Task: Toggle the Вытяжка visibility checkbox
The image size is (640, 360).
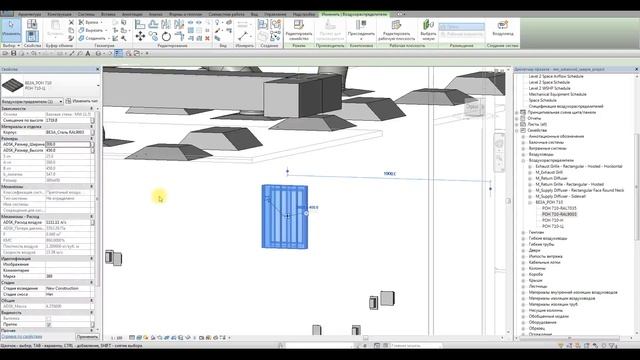Action: tap(49, 318)
